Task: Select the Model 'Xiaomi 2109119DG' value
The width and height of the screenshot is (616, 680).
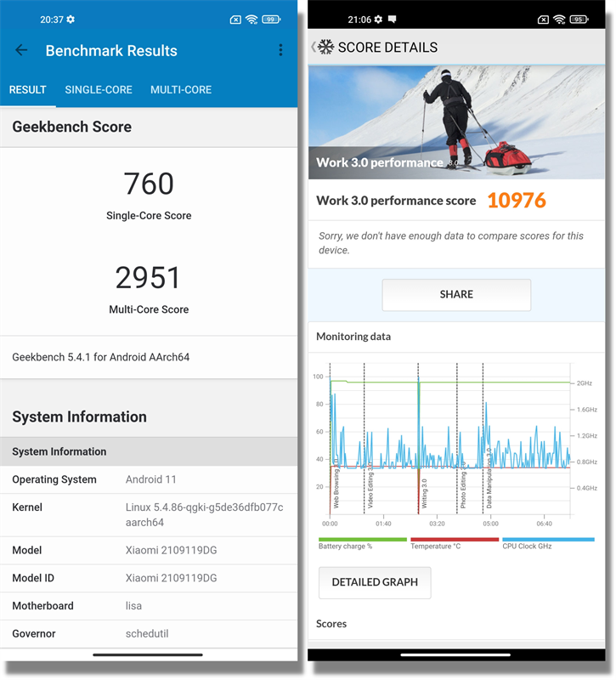Action: tap(172, 550)
